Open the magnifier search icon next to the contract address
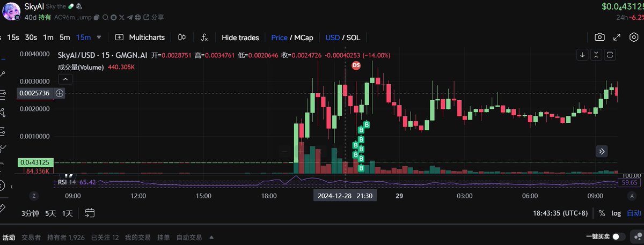 coord(105,17)
